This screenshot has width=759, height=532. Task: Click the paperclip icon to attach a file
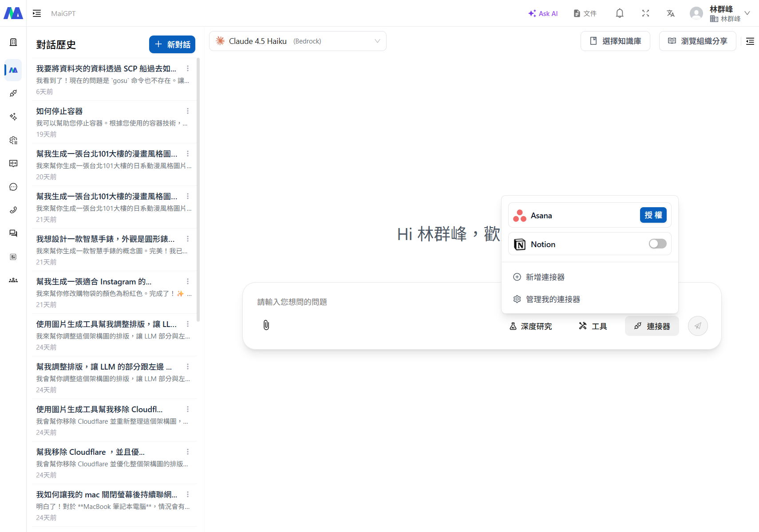(x=266, y=325)
